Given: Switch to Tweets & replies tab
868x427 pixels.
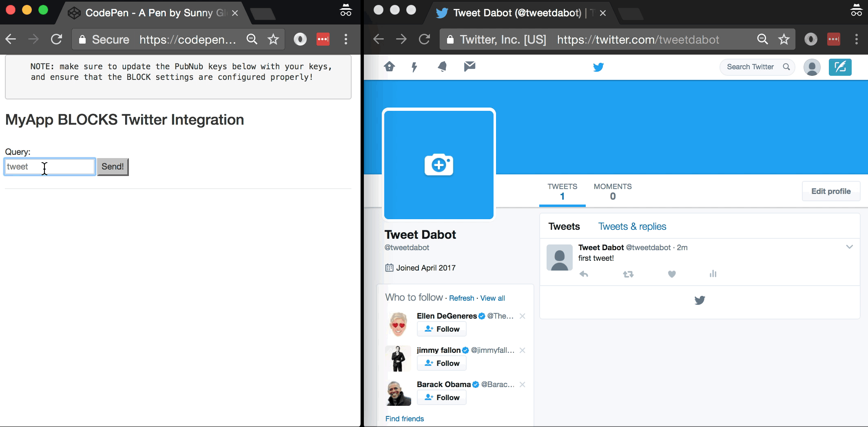Looking at the screenshot, I should pyautogui.click(x=632, y=227).
